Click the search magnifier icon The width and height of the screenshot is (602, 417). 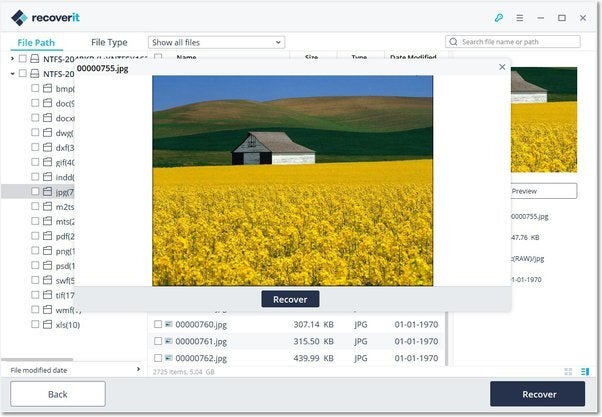click(x=454, y=42)
